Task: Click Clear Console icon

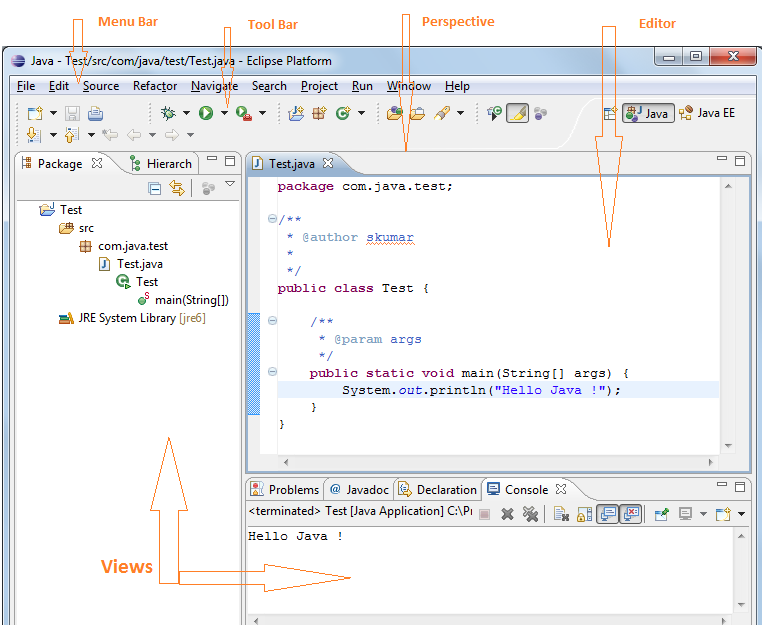Action: (561, 514)
